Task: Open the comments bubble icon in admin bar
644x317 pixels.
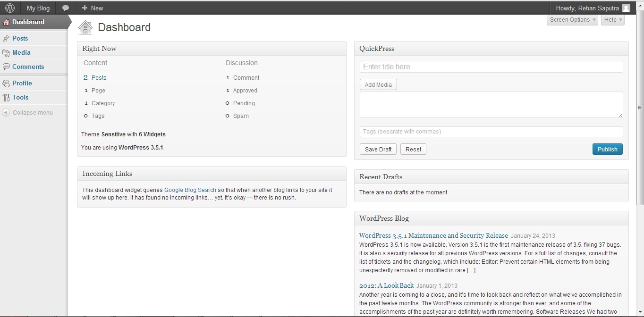Action: point(66,8)
